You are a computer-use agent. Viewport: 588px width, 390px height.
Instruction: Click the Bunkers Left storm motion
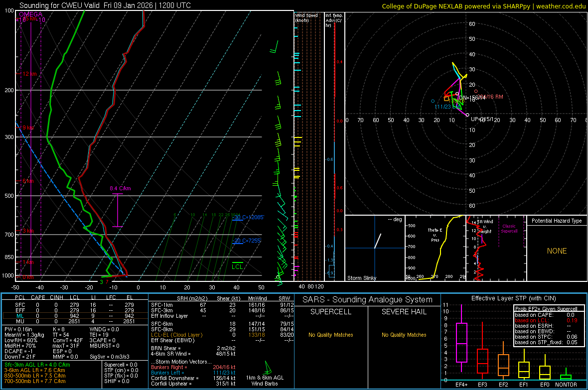coord(193,373)
